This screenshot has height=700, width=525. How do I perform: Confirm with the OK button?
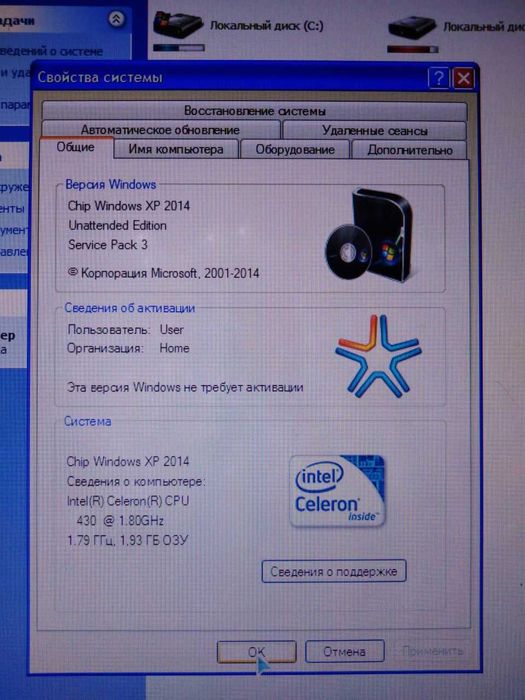[x=256, y=652]
